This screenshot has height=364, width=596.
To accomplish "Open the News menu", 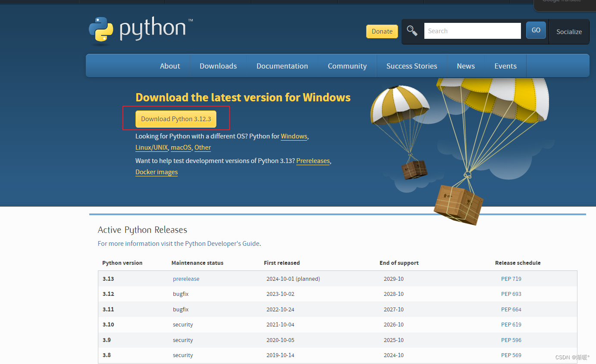I will pos(466,66).
